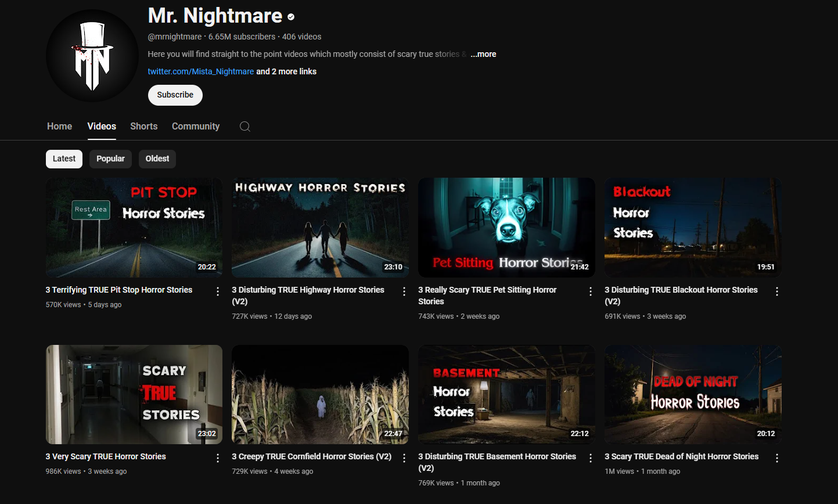The width and height of the screenshot is (838, 504).
Task: Click the 406 videos count
Action: coord(302,37)
